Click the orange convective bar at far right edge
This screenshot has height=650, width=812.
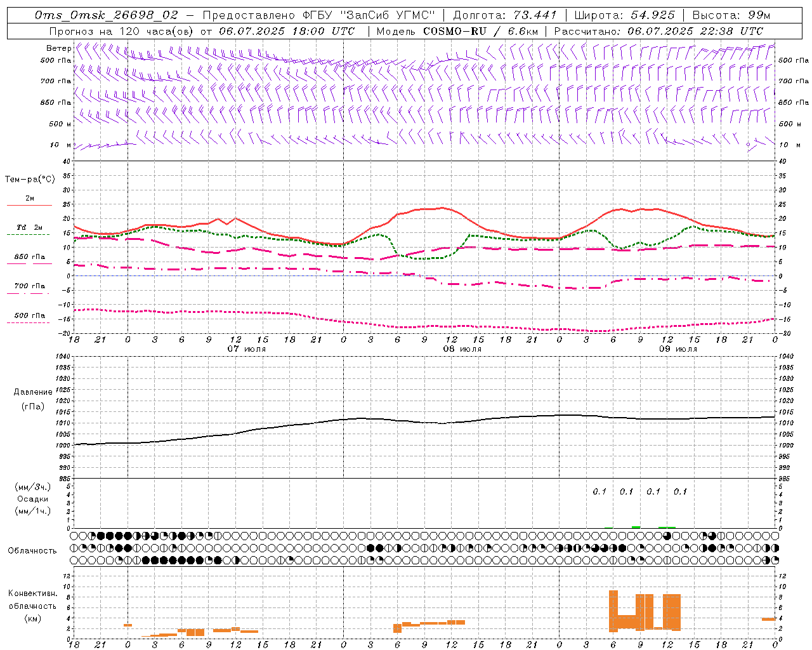[x=769, y=619]
